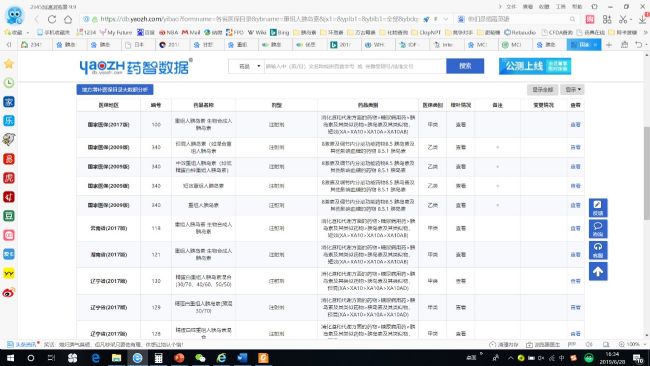Reload the page with the refresh icon
The height and width of the screenshot is (366, 650).
tap(52, 19)
